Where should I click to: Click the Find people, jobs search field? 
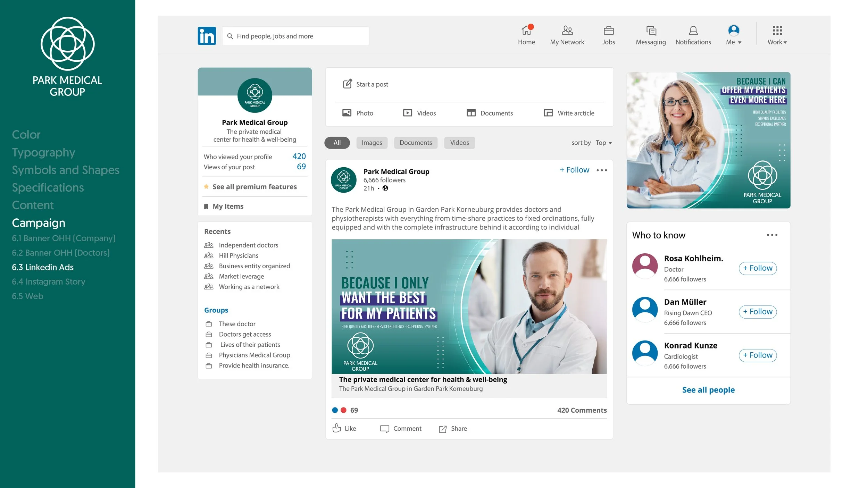point(295,36)
